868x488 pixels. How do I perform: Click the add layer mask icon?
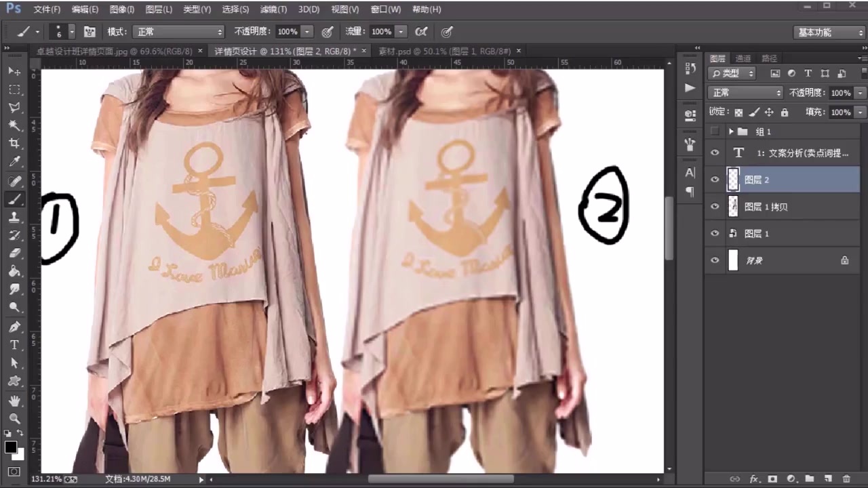tap(772, 479)
